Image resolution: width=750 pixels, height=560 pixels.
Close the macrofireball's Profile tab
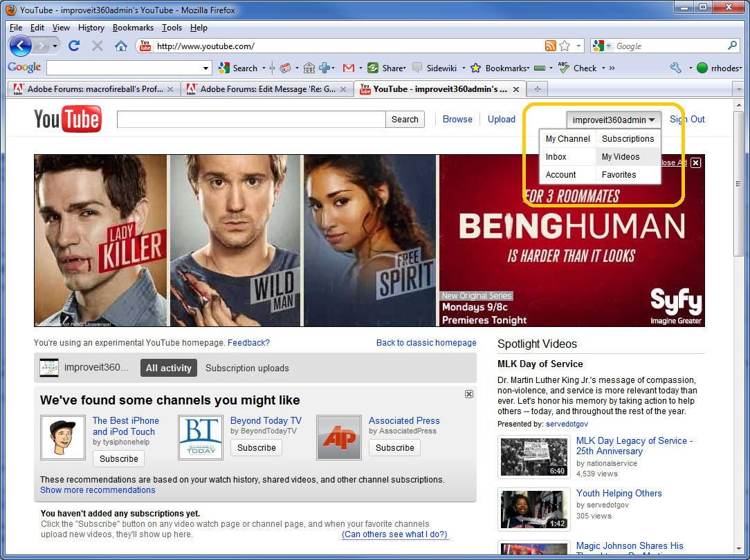170,89
